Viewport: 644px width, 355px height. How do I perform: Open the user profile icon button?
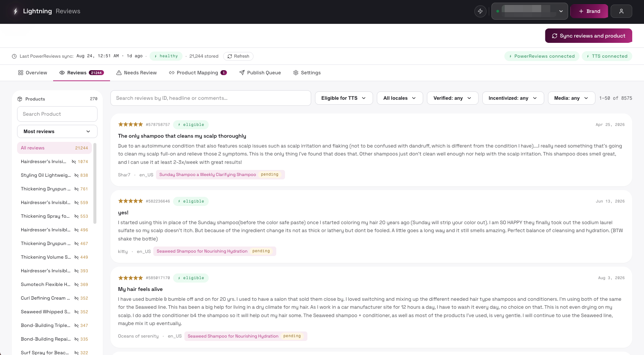(621, 11)
